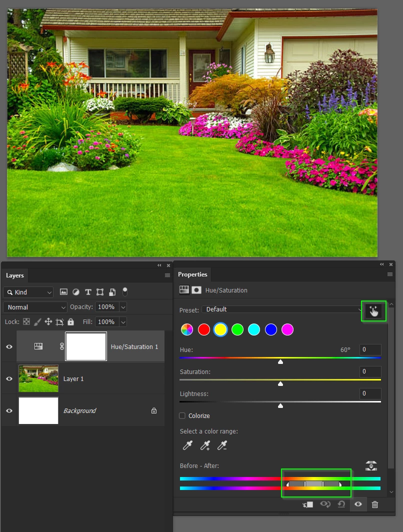Lock image pixels brush icon
Viewport: 403px width, 532px height.
pyautogui.click(x=37, y=321)
